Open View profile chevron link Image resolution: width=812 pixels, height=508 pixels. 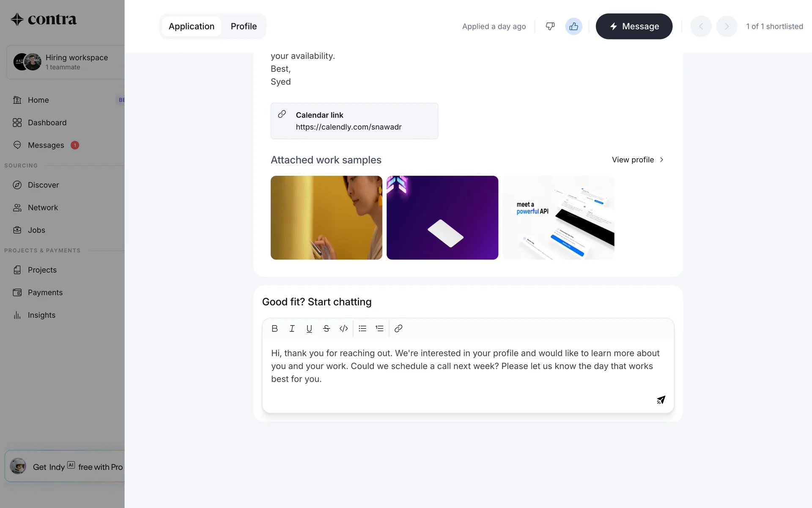click(638, 160)
